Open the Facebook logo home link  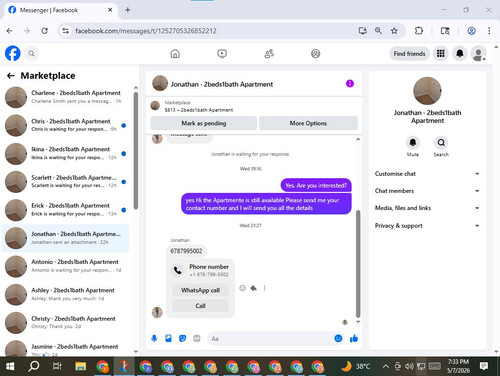(13, 53)
